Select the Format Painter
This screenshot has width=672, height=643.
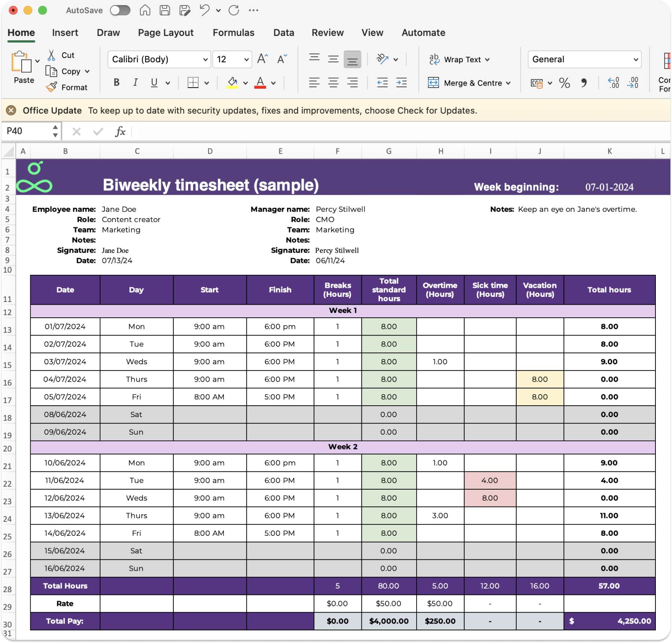pos(51,87)
